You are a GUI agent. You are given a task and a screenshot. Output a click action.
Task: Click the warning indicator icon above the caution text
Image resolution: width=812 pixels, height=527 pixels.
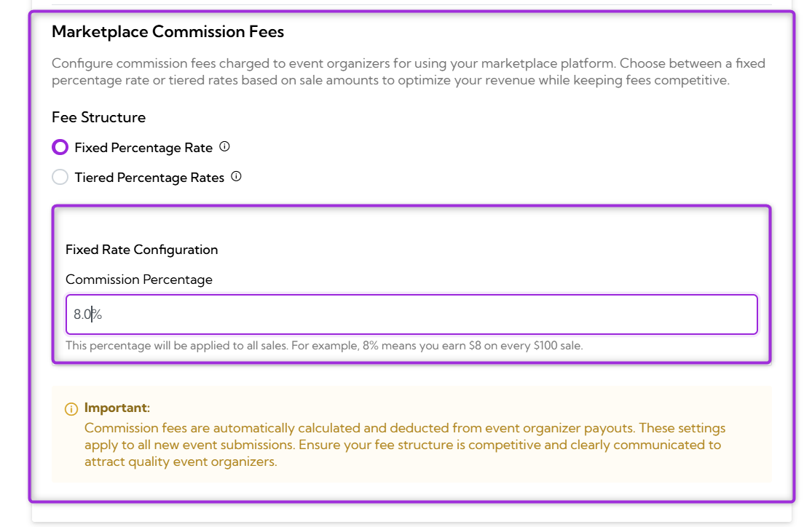70,408
